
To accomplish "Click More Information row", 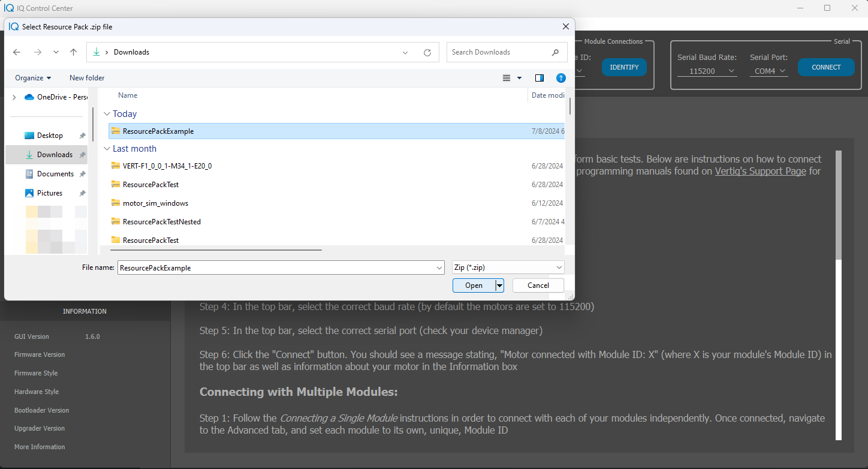I will (40, 447).
